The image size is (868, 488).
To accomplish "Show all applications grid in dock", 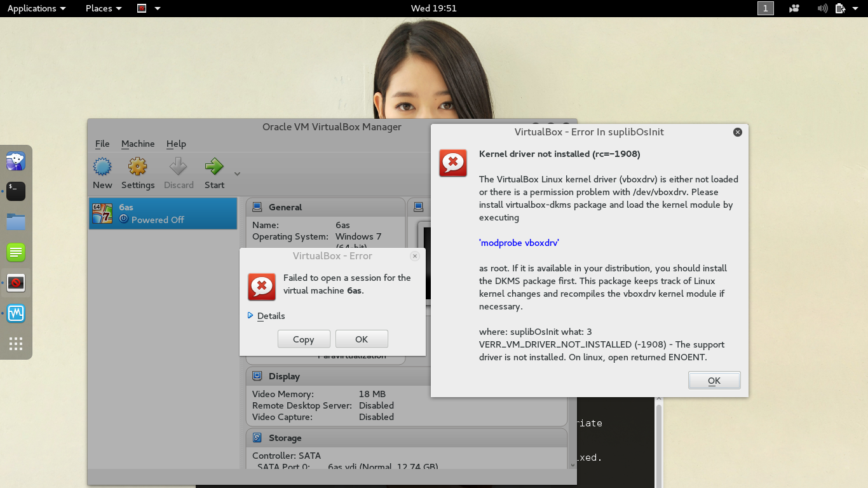I will tap(16, 344).
